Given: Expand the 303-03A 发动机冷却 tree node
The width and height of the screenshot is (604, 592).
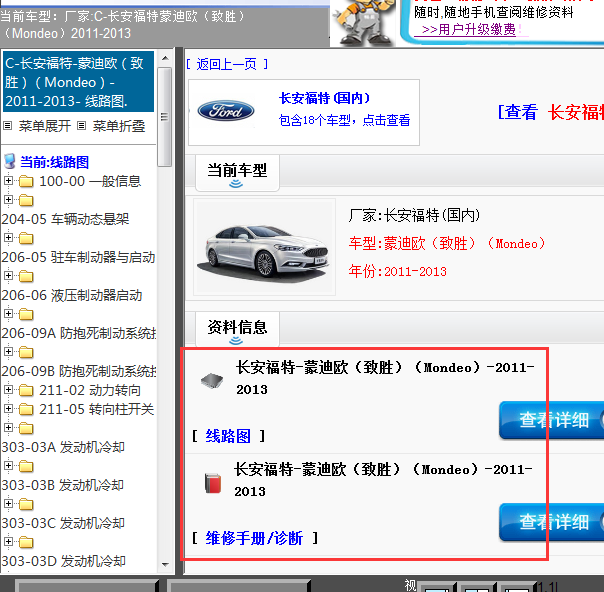Looking at the screenshot, I should (x=8, y=427).
